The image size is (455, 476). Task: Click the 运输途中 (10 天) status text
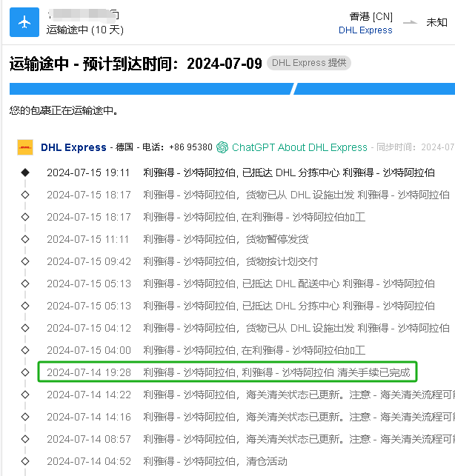[x=84, y=30]
